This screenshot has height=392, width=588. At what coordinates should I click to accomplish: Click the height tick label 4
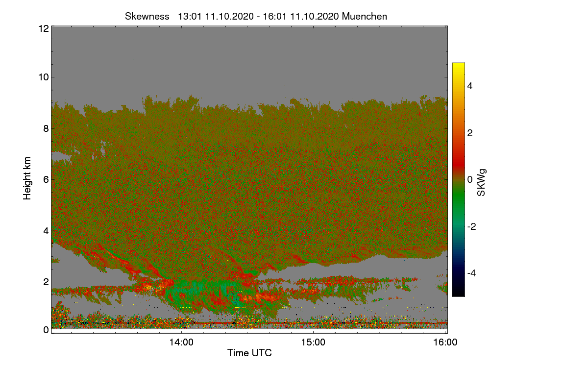tap(46, 230)
